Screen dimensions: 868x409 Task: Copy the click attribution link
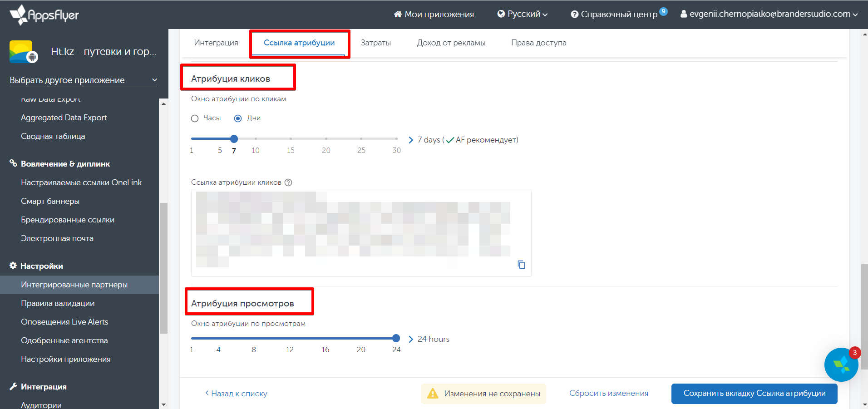(x=521, y=265)
